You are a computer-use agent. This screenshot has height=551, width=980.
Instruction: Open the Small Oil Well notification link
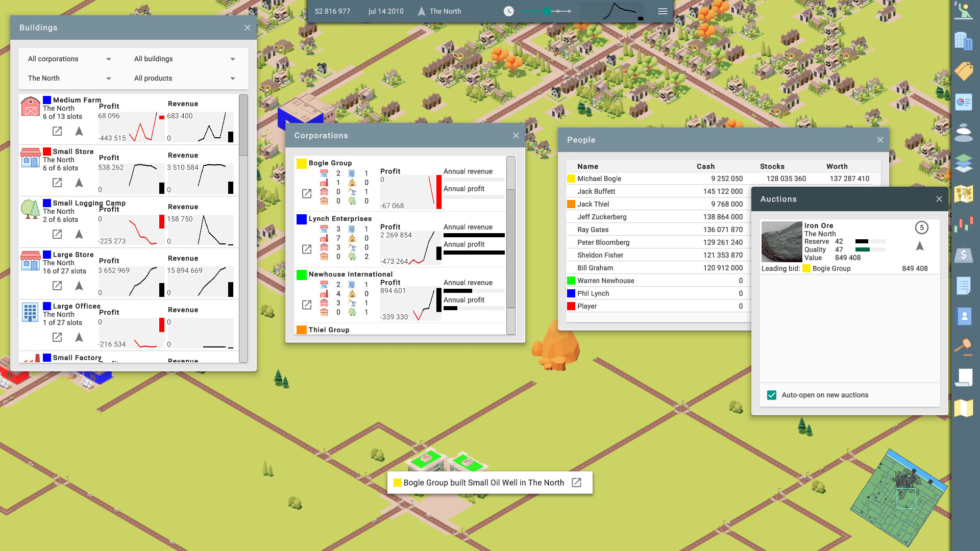click(576, 482)
